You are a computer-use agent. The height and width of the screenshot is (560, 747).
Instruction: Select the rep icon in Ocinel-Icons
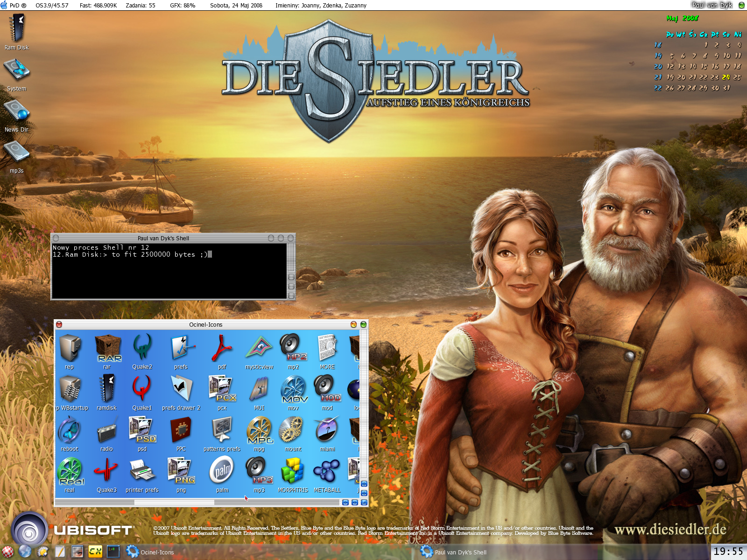tap(70, 351)
